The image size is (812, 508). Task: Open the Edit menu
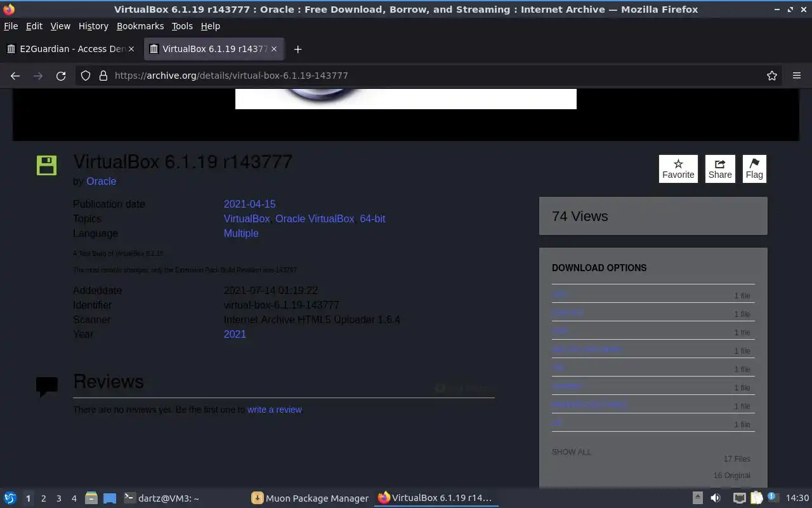[x=34, y=26]
